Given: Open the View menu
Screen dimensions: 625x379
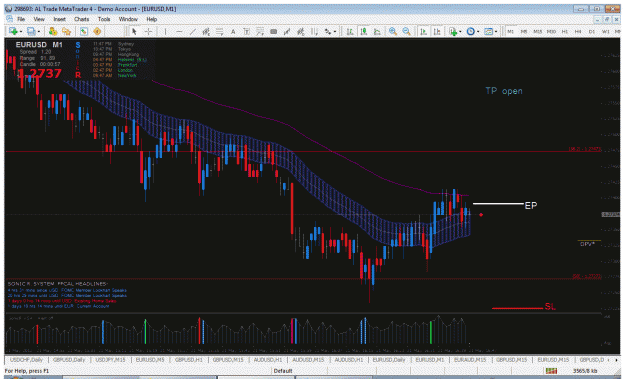Looking at the screenshot, I should click(x=39, y=19).
